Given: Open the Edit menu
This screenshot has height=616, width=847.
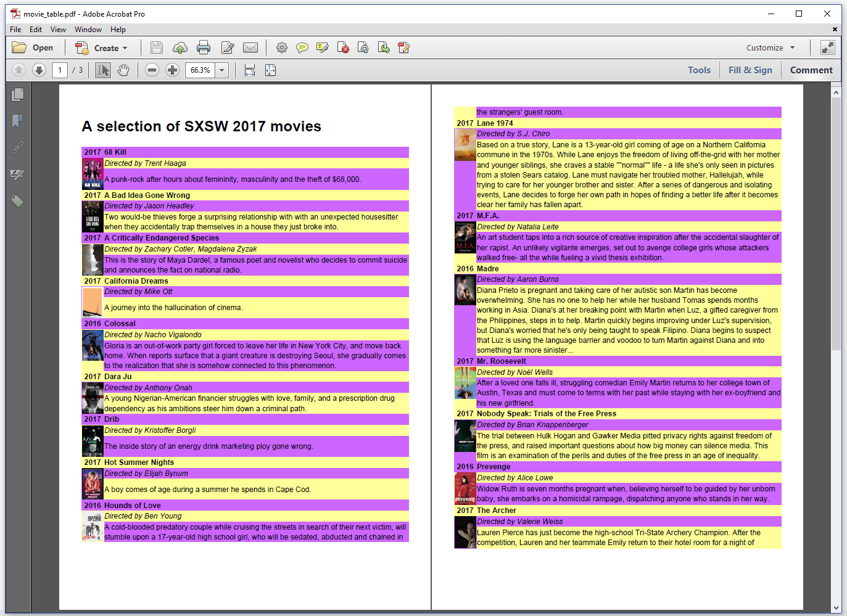Looking at the screenshot, I should coord(35,29).
